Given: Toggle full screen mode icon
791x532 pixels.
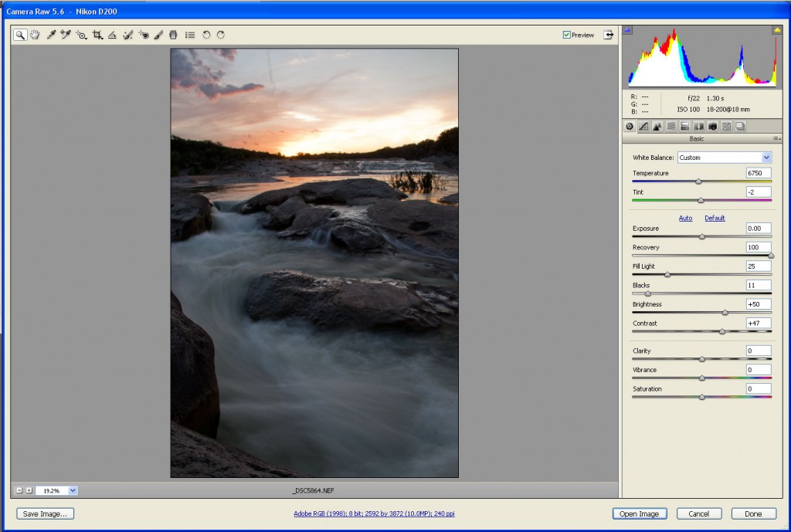Looking at the screenshot, I should 609,35.
